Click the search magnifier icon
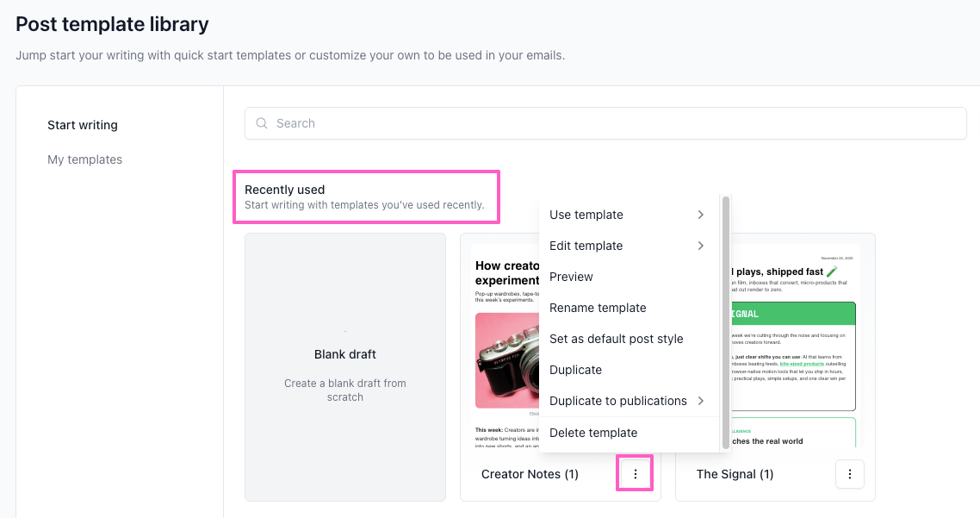The width and height of the screenshot is (980, 518). 262,123
